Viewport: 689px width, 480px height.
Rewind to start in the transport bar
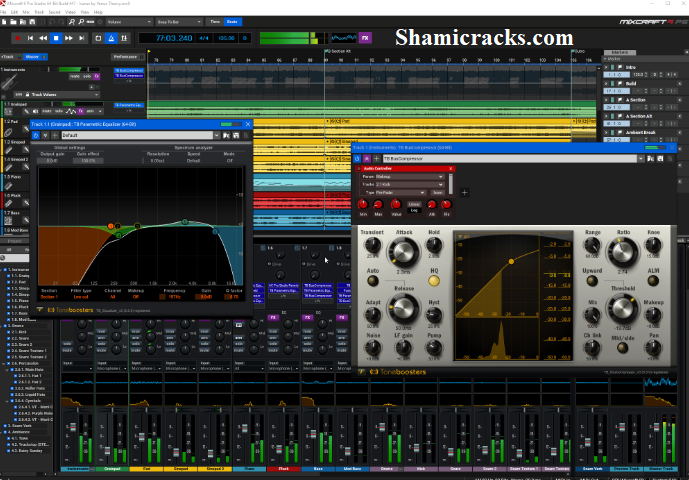pyautogui.click(x=30, y=38)
